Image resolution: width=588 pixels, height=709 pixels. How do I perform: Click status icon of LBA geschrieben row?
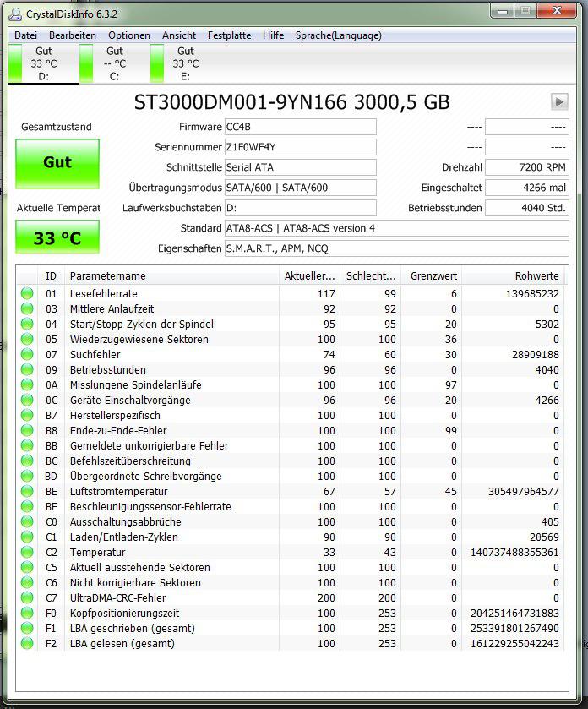point(27,628)
